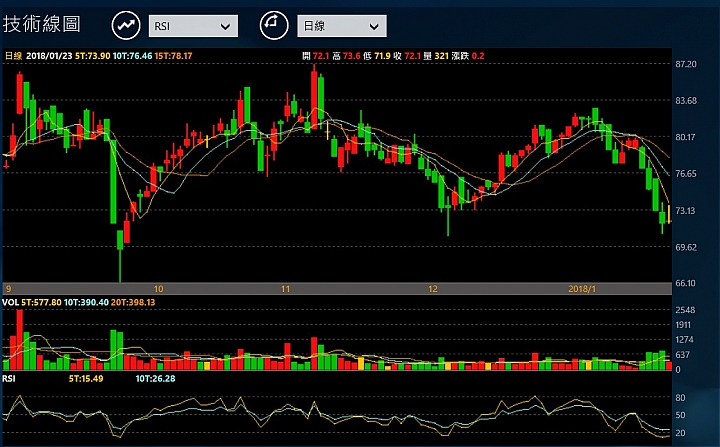The image size is (720, 447).
Task: Click the tallest red volume bar in September
Action: click(x=20, y=340)
